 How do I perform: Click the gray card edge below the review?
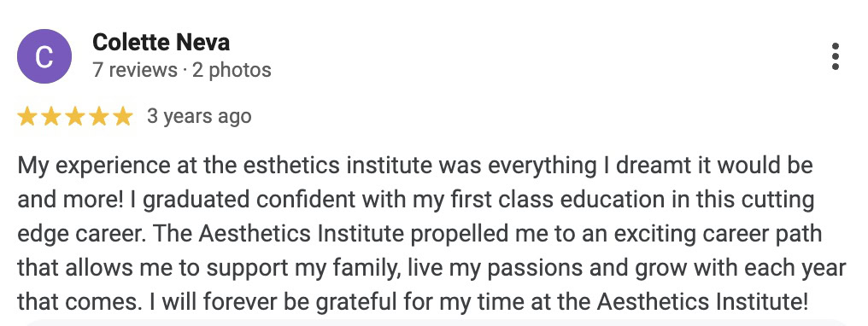[434, 323]
